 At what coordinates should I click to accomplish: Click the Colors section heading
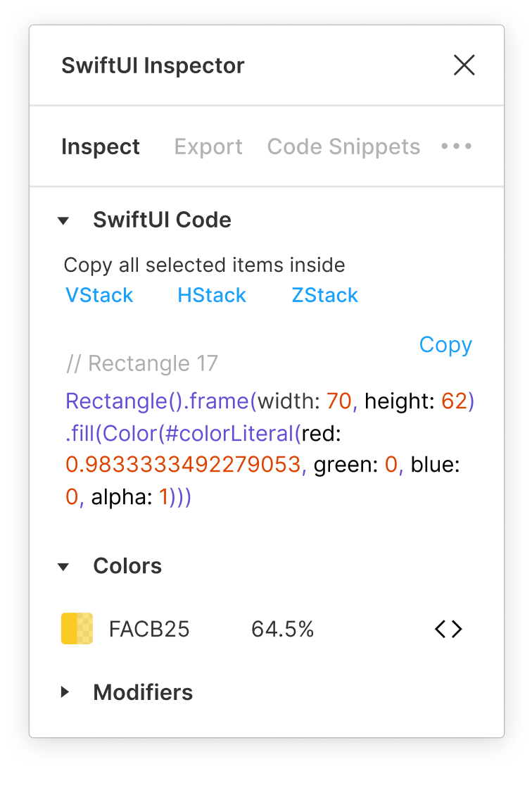[x=127, y=566]
